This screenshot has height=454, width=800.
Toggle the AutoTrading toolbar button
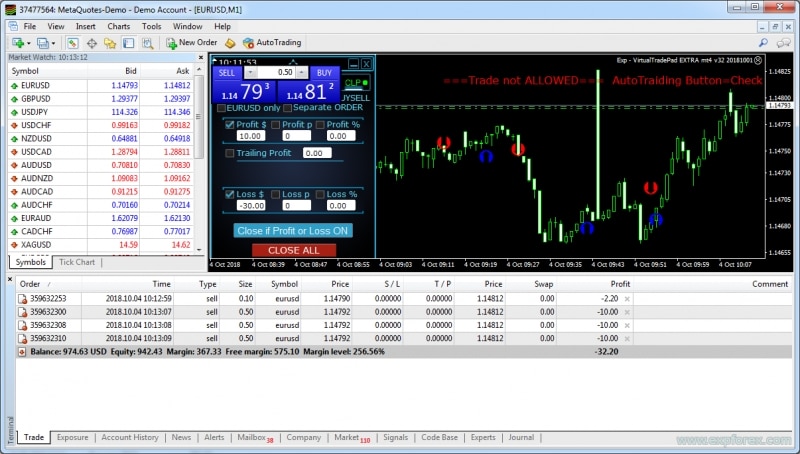click(271, 43)
